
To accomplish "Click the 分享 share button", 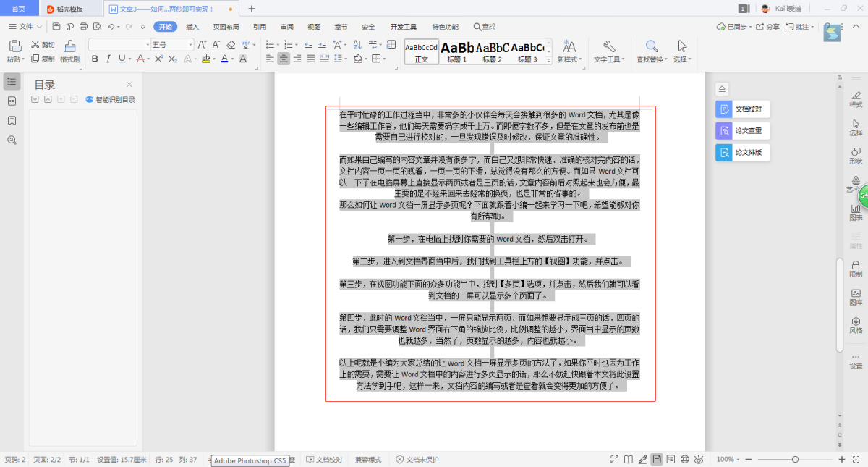I will pyautogui.click(x=768, y=27).
